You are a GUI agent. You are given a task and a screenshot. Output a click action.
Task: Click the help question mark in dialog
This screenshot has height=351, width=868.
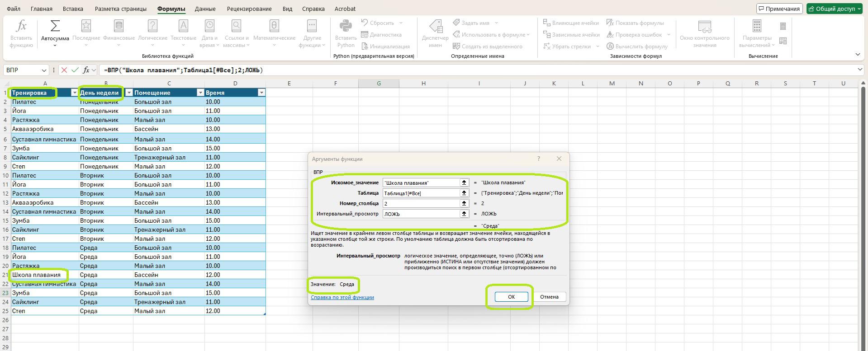(x=538, y=159)
